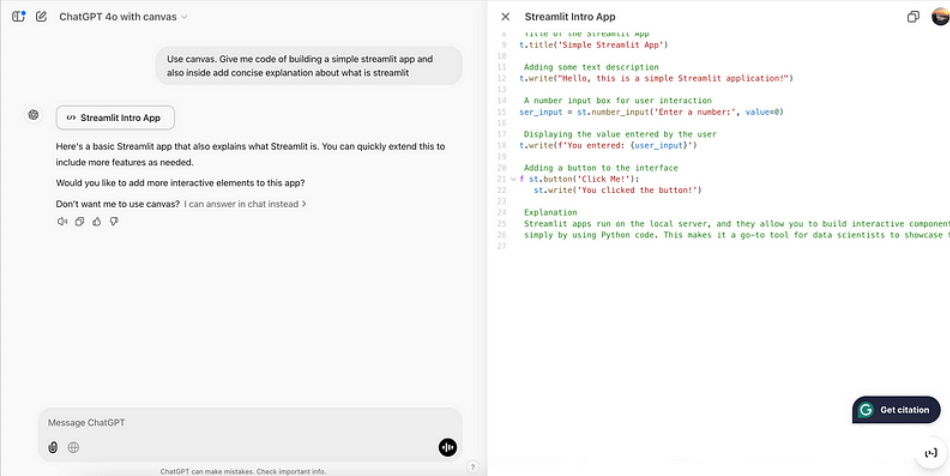Toggle web search globe icon
The image size is (950, 476).
coord(73,448)
